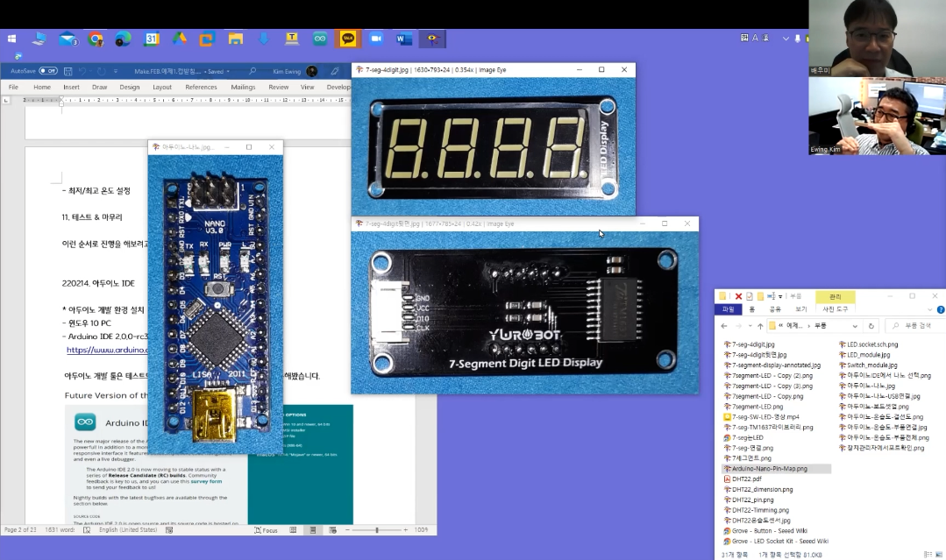
Task: Switch to Word in the taskbar
Action: click(x=403, y=39)
